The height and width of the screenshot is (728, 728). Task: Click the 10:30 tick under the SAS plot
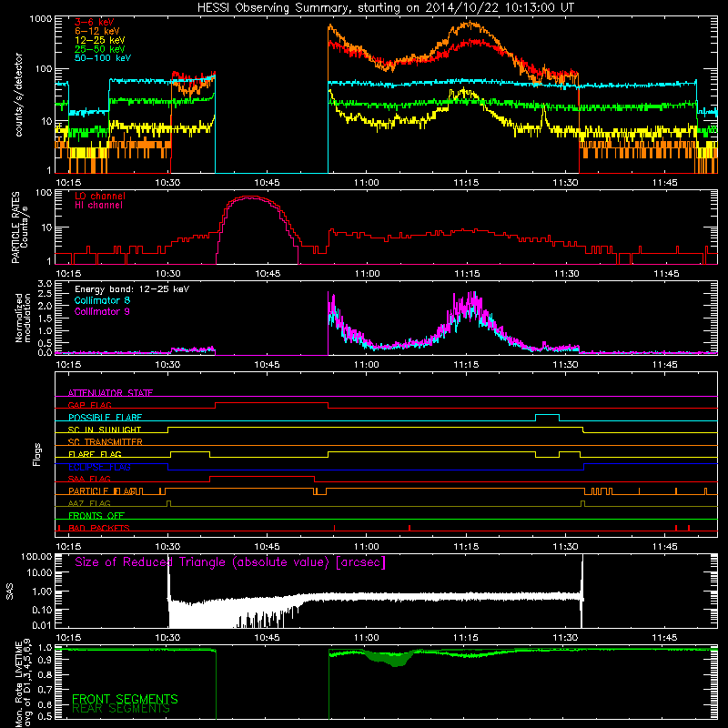click(x=167, y=638)
